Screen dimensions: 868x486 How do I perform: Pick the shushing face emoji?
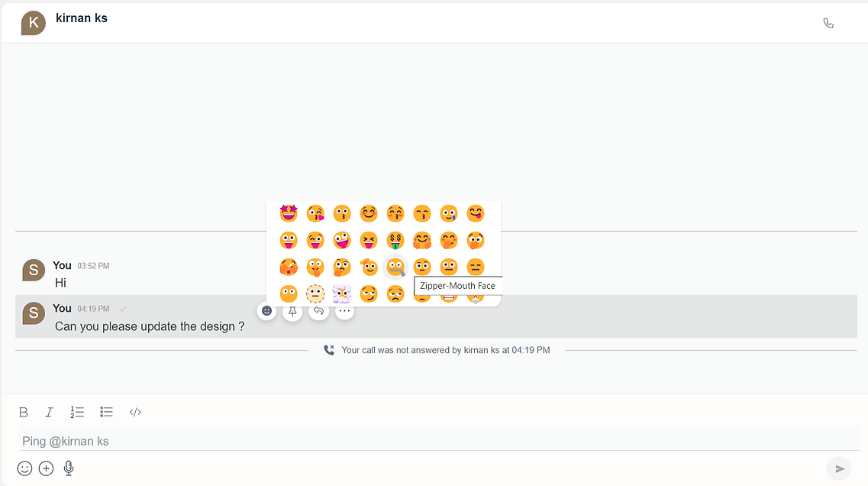click(x=315, y=267)
